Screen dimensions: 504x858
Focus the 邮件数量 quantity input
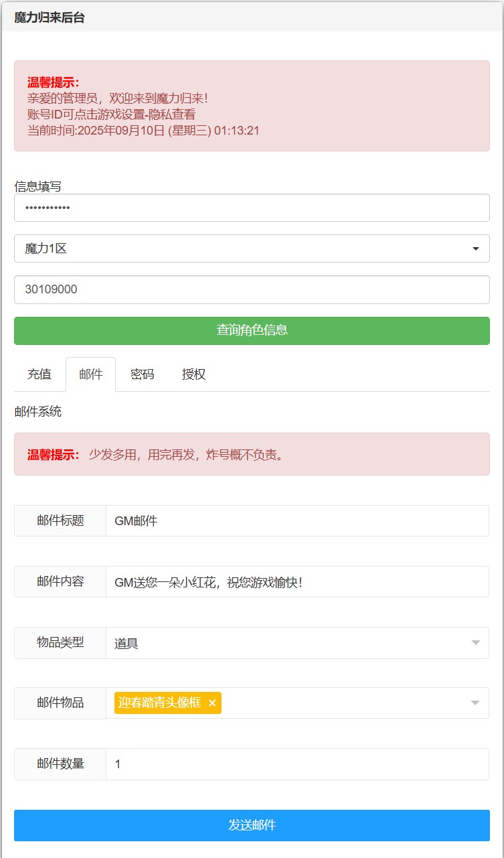pos(297,764)
